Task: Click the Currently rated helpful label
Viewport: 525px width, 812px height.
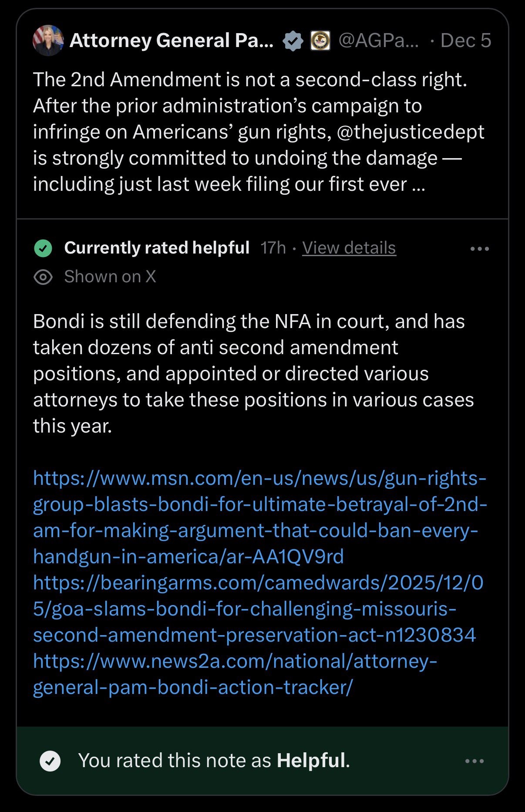Action: coord(157,248)
